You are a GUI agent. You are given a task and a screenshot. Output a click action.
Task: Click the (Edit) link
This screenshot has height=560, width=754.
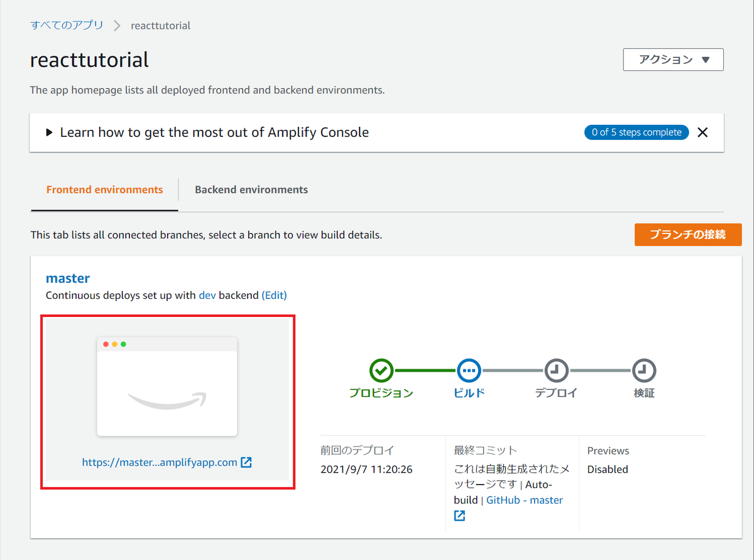tap(274, 295)
